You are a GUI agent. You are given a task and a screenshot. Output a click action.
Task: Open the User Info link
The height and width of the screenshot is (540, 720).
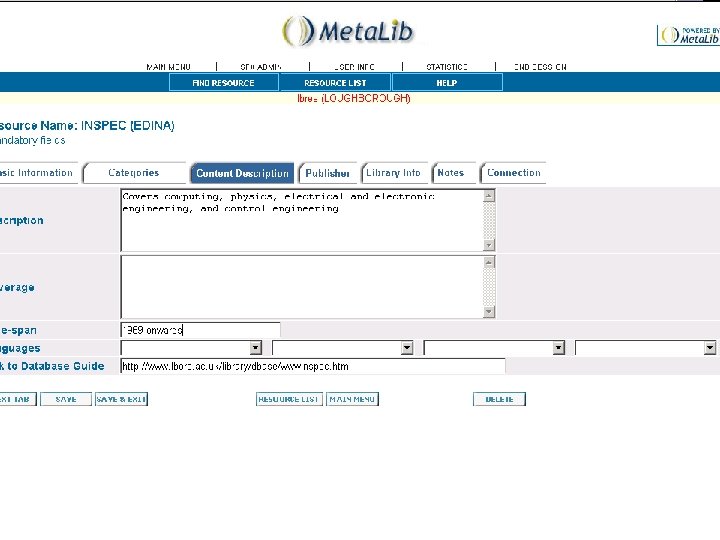tap(354, 67)
